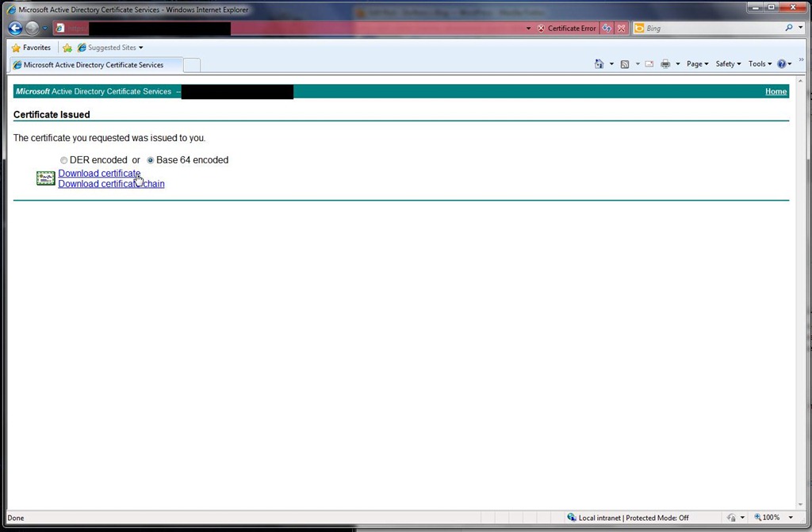Select the DER encoded radio button
Image resolution: width=812 pixels, height=532 pixels.
pos(64,160)
